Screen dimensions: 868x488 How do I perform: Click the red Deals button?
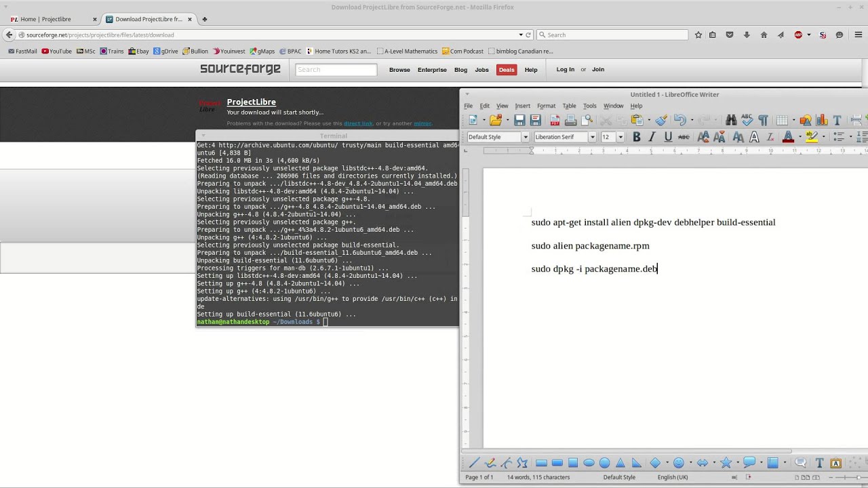coord(507,69)
